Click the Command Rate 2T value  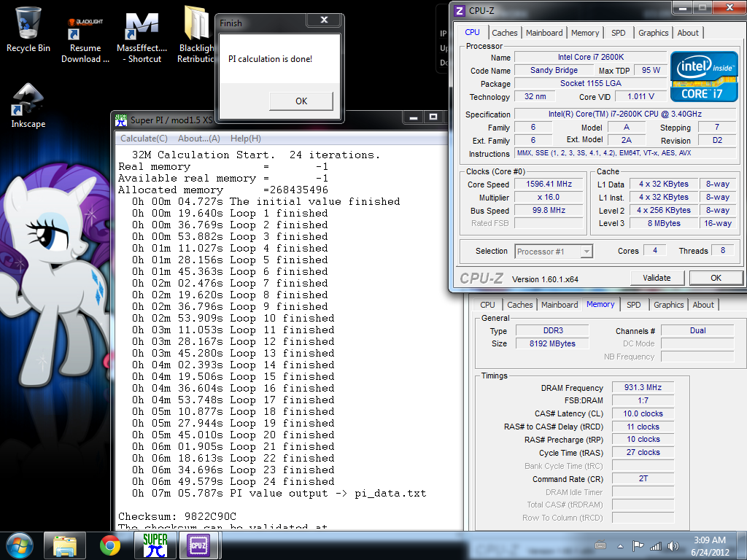[643, 478]
